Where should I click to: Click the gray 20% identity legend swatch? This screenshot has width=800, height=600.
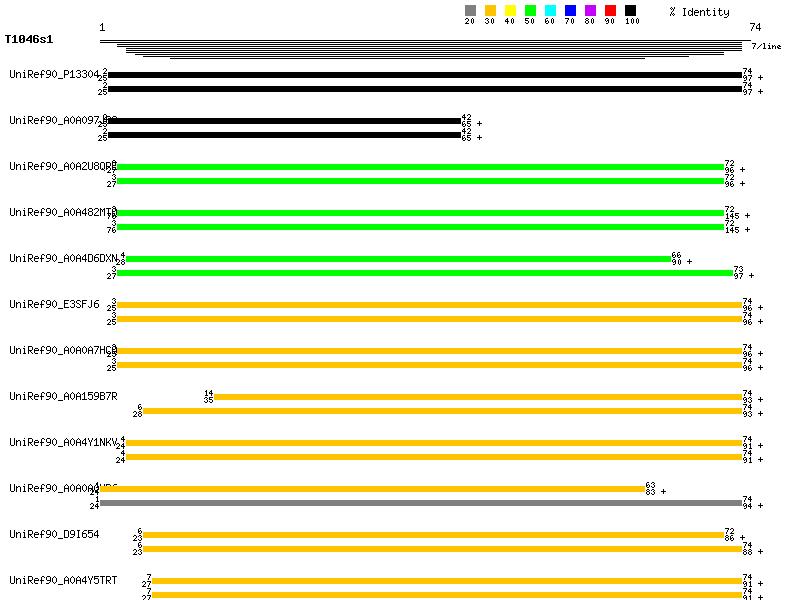pyautogui.click(x=470, y=11)
